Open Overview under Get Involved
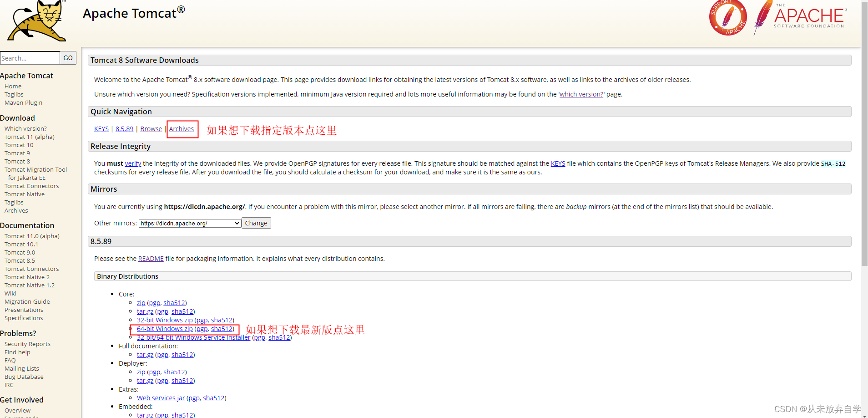This screenshot has width=868, height=418. pyautogui.click(x=17, y=411)
